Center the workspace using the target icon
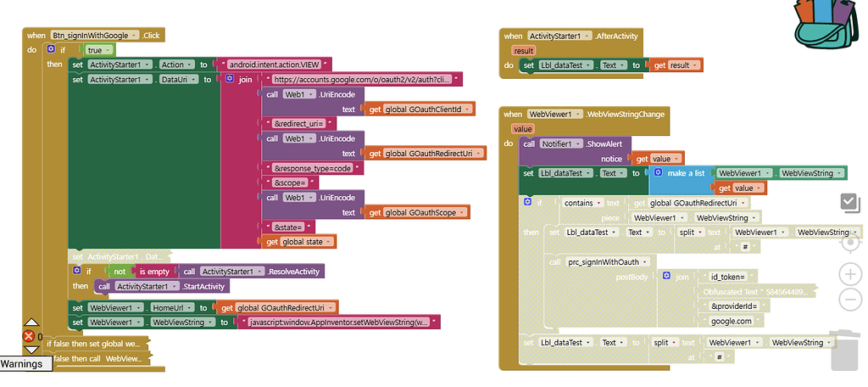The width and height of the screenshot is (868, 387). click(849, 242)
